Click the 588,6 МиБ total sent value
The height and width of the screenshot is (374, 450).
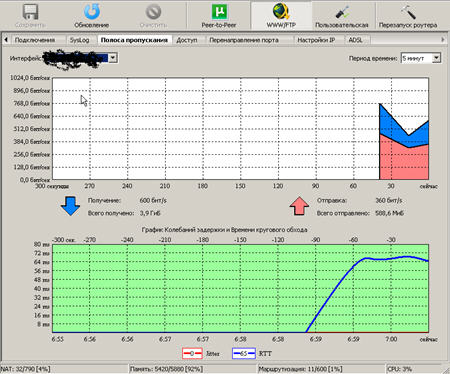pos(390,213)
